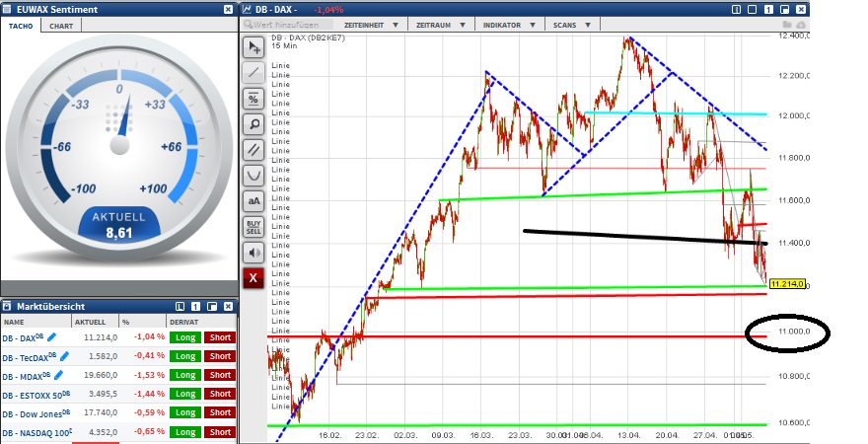Select the aA text annotation tool
The width and height of the screenshot is (868, 444).
[x=253, y=201]
